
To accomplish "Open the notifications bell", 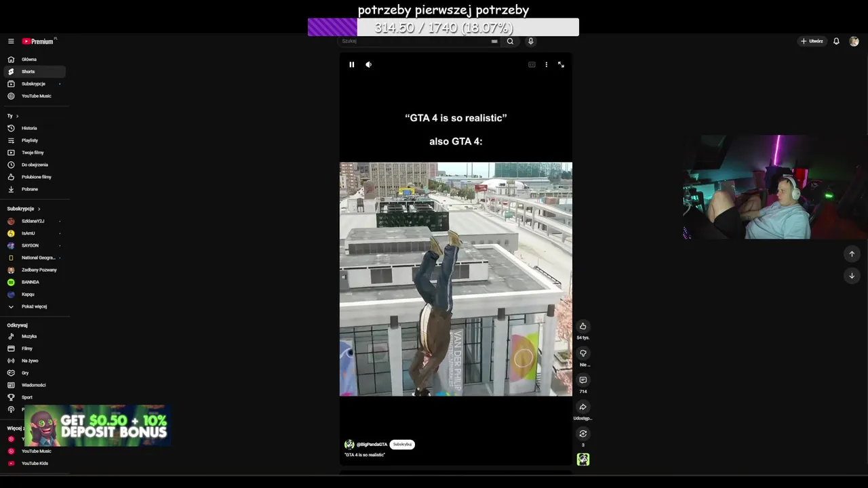I will coord(836,41).
